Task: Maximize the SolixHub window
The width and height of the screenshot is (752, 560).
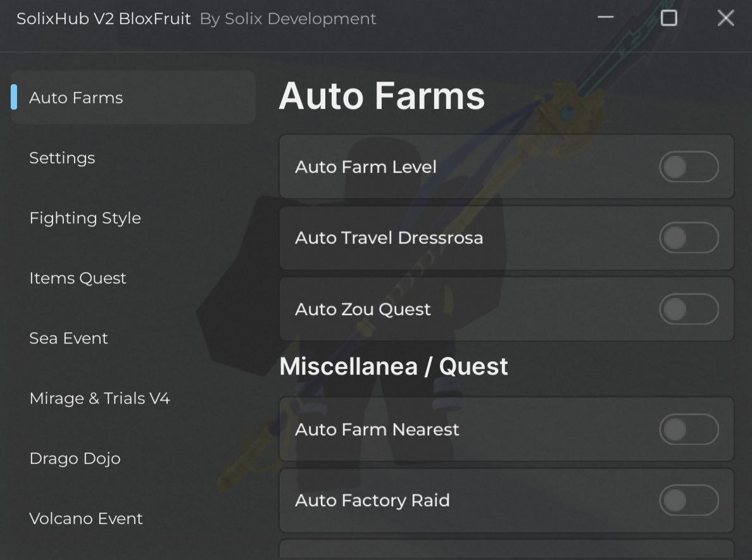Action: 668,18
